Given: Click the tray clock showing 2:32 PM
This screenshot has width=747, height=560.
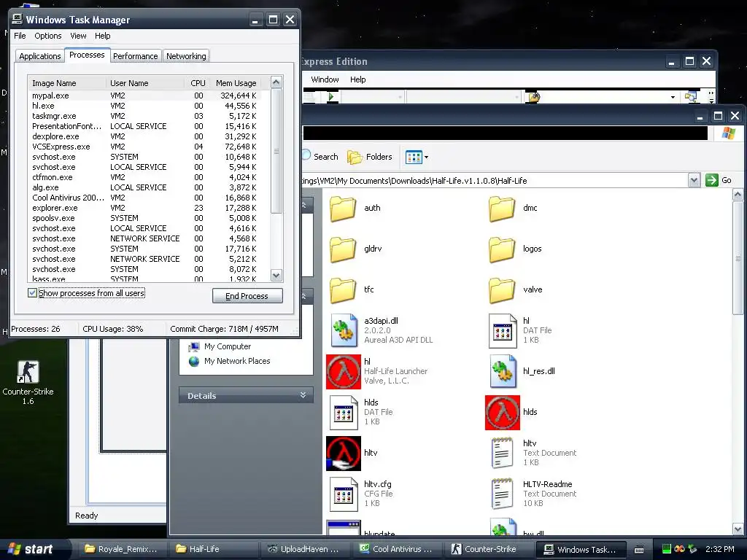Looking at the screenshot, I should (x=719, y=549).
